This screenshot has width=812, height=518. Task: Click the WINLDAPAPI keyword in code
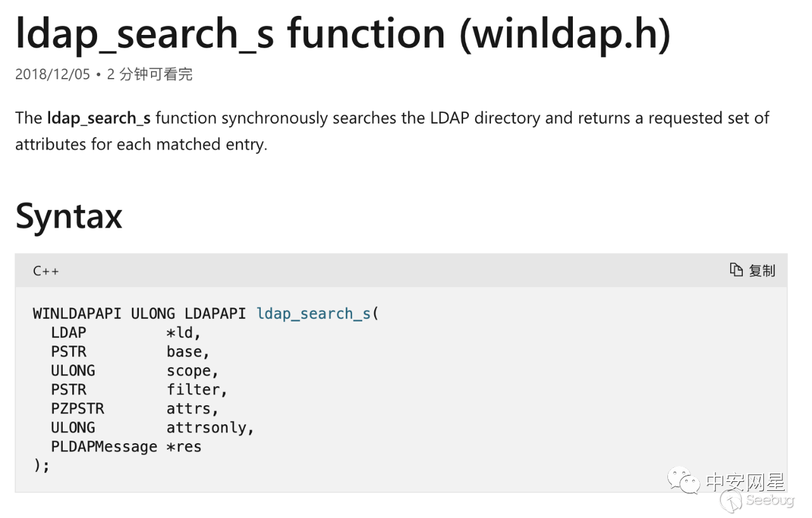(x=77, y=313)
